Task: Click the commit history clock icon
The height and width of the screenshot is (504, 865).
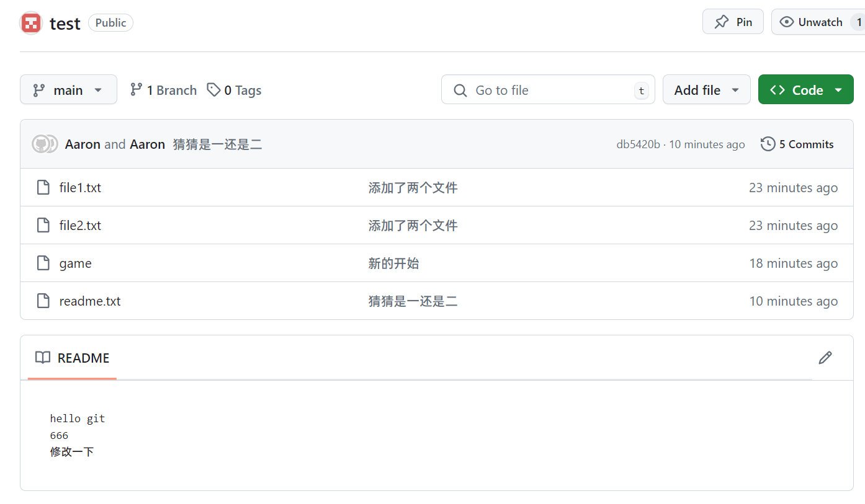Action: 768,144
